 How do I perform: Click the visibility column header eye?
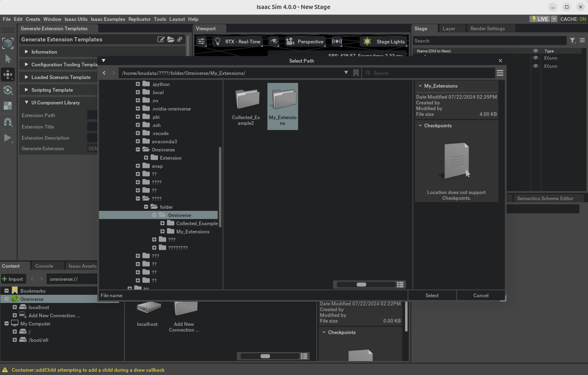pyautogui.click(x=536, y=51)
